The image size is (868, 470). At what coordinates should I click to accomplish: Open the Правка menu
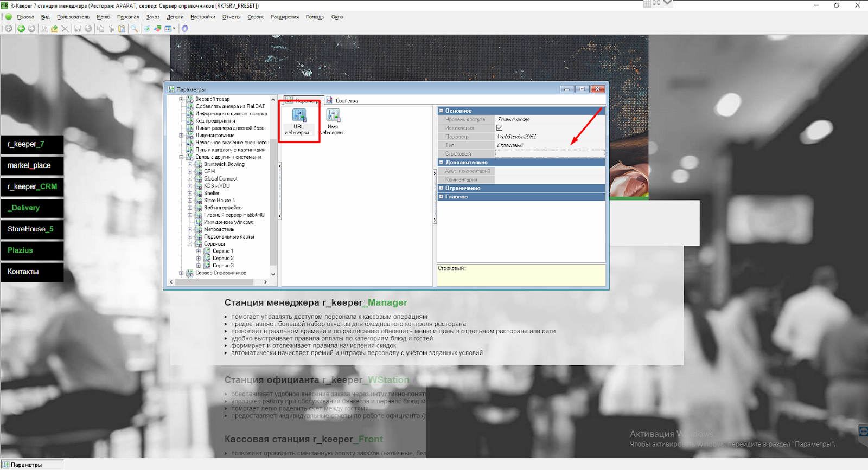[x=25, y=17]
